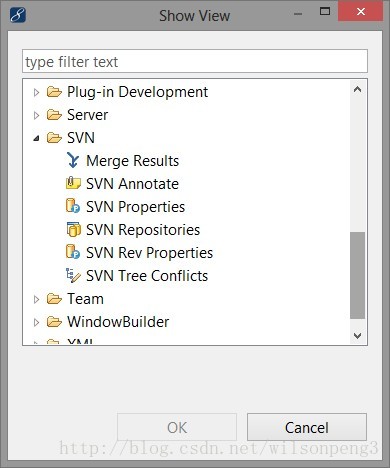390x468 pixels.
Task: Click the Plug-in Development folder icon
Action: [54, 92]
